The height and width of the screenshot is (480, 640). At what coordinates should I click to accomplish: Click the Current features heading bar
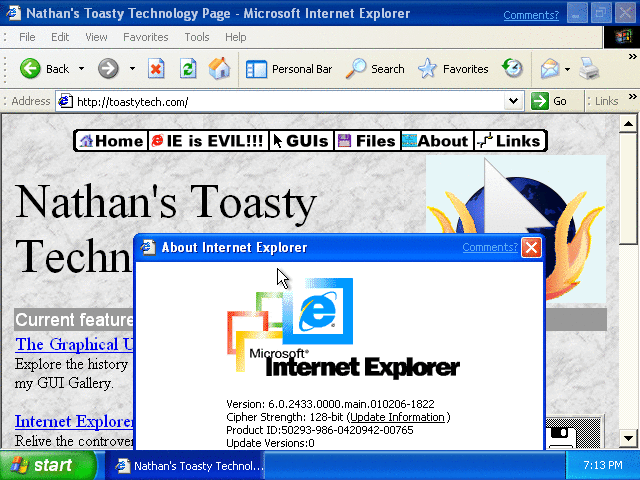[x=74, y=320]
